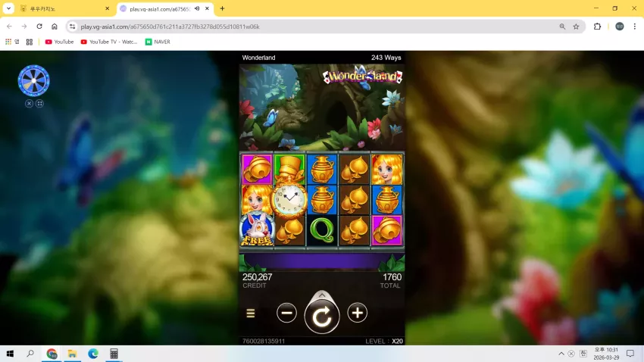Expand the chevron above the spin button
644x362 pixels.
(x=321, y=295)
